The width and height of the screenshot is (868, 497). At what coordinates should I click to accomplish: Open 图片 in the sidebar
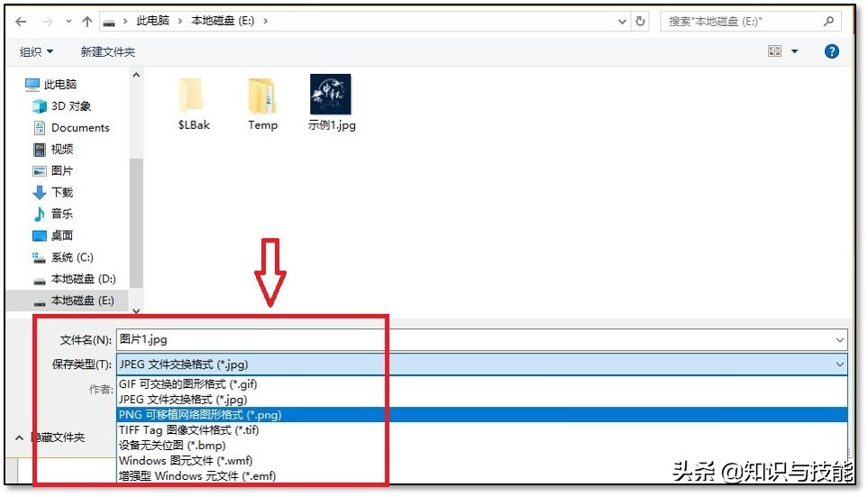pos(53,170)
